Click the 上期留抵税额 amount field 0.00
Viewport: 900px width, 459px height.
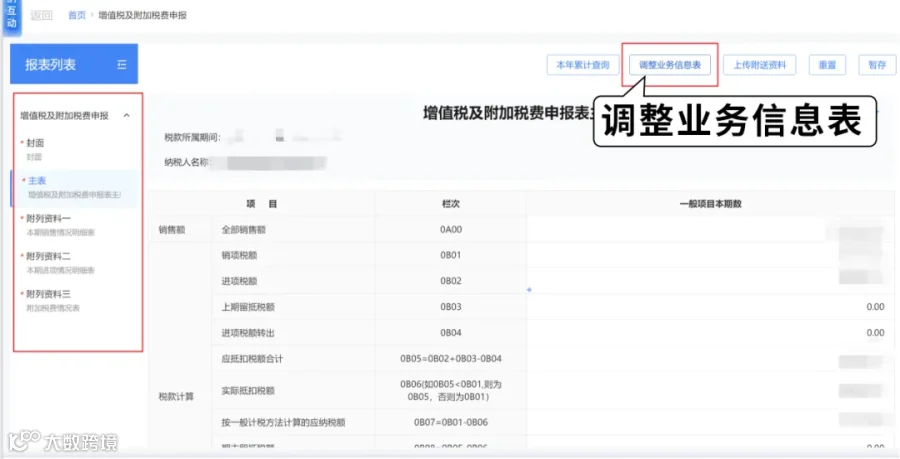[x=711, y=307]
